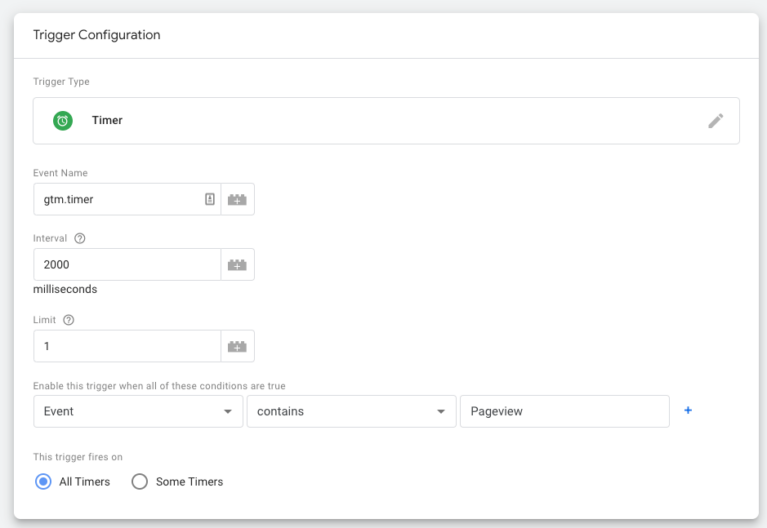This screenshot has height=528, width=767.
Task: Add another condition with the plus icon
Action: tap(688, 411)
